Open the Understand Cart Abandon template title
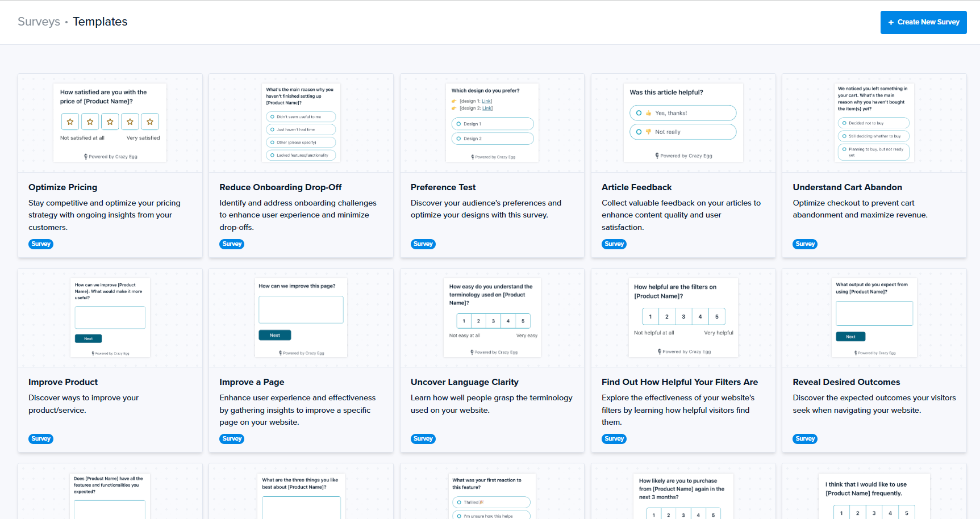The width and height of the screenshot is (980, 519). 847,187
